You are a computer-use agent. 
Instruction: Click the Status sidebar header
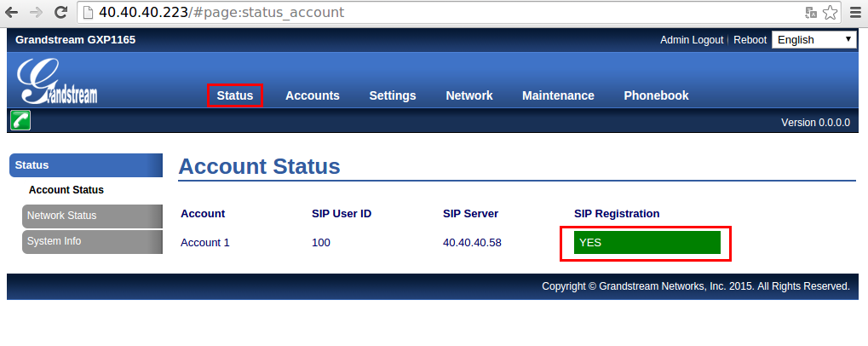tap(86, 165)
